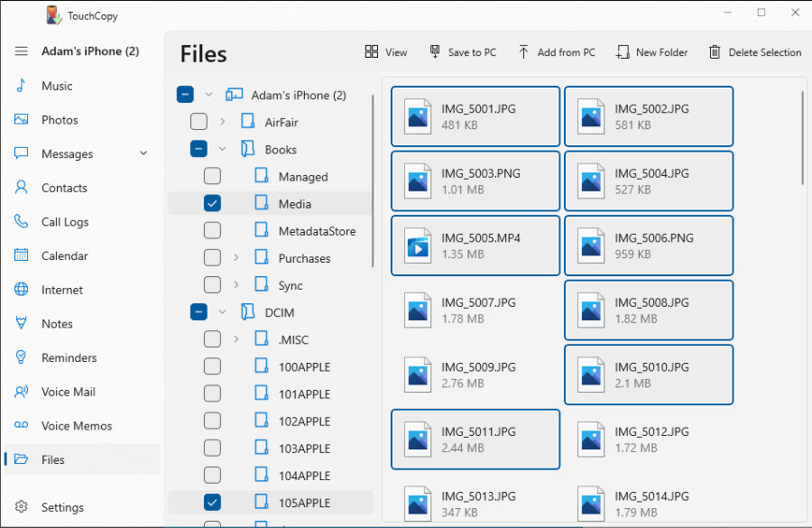Collapse the Books folder tree
The image size is (812, 528).
click(x=221, y=148)
